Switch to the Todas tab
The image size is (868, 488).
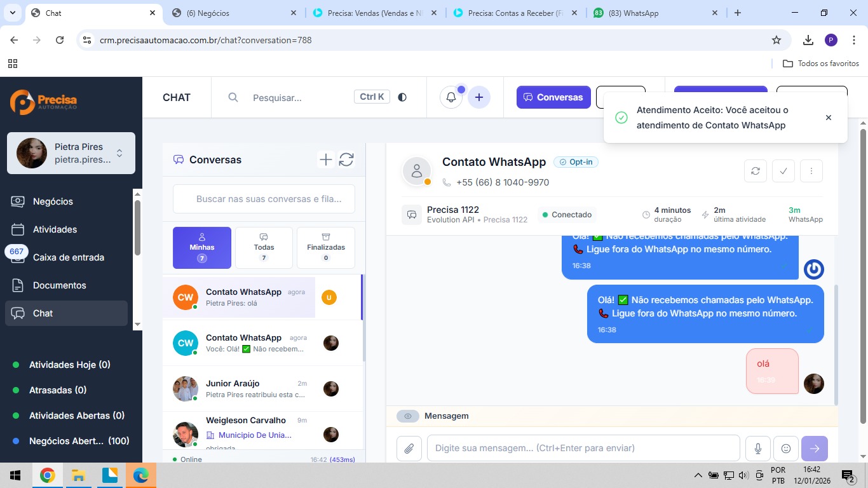(x=264, y=248)
